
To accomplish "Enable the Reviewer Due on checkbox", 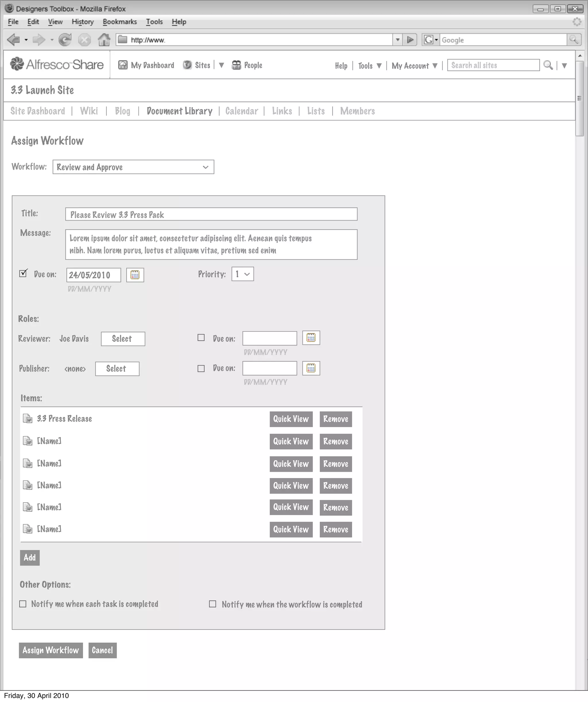I will [x=201, y=338].
